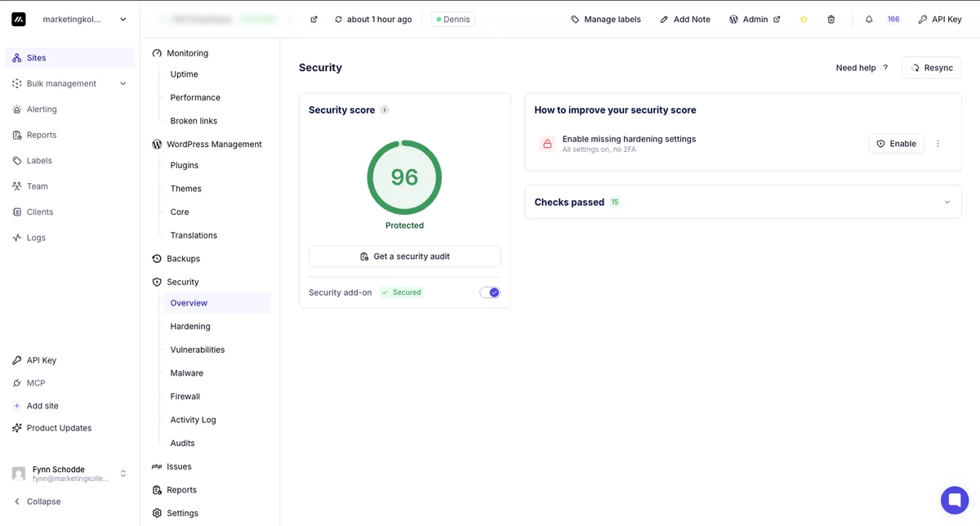Expand the Bulk management submenu
This screenshot has height=526, width=980.
[123, 83]
